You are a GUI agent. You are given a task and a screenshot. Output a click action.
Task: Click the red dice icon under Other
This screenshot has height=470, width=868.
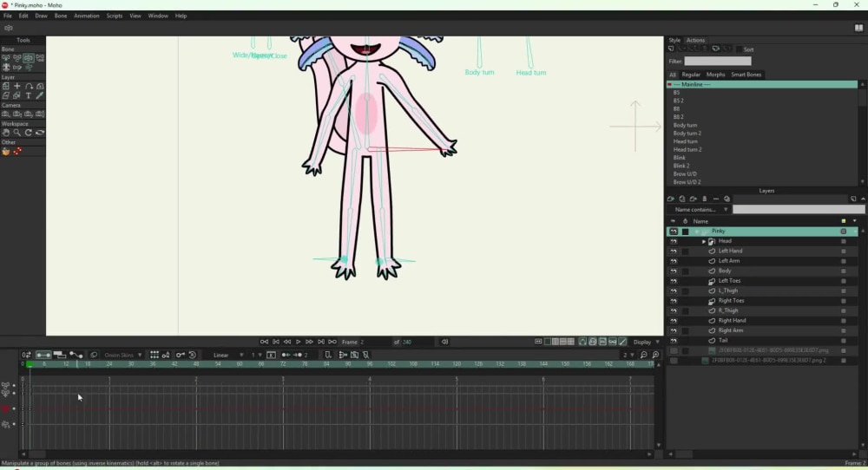pyautogui.click(x=17, y=151)
